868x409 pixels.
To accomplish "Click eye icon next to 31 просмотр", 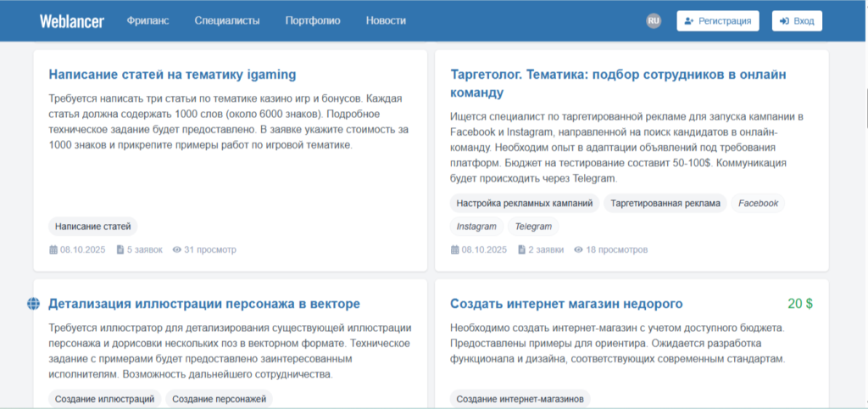I will pyautogui.click(x=177, y=250).
